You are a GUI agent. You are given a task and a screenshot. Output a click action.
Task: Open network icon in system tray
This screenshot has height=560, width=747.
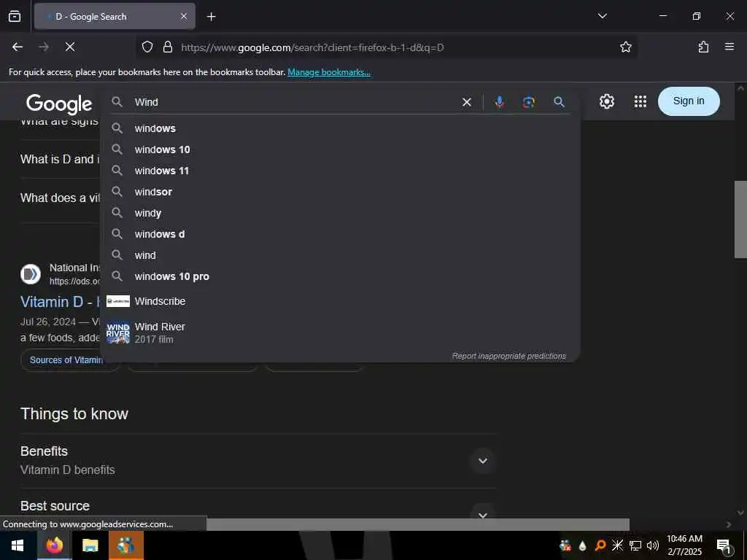[635, 545]
